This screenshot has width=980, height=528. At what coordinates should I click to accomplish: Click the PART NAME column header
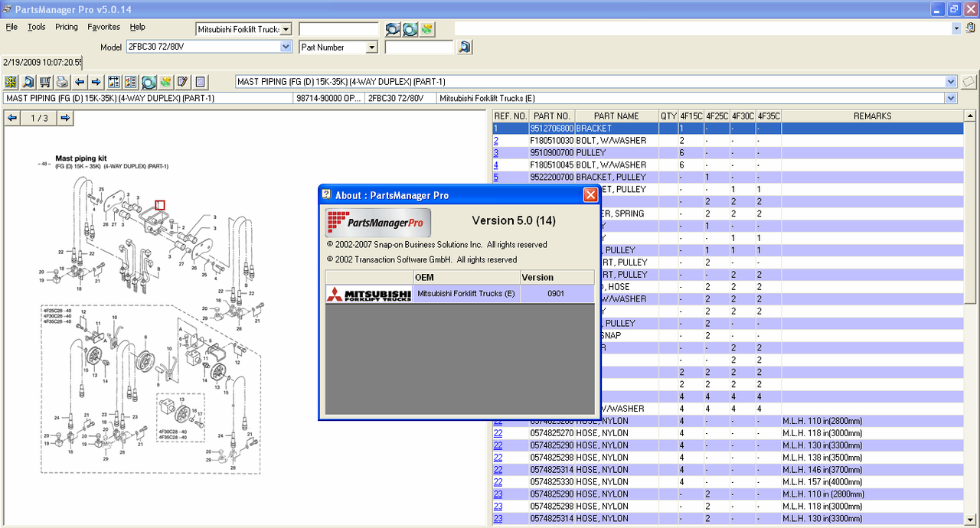click(616, 116)
